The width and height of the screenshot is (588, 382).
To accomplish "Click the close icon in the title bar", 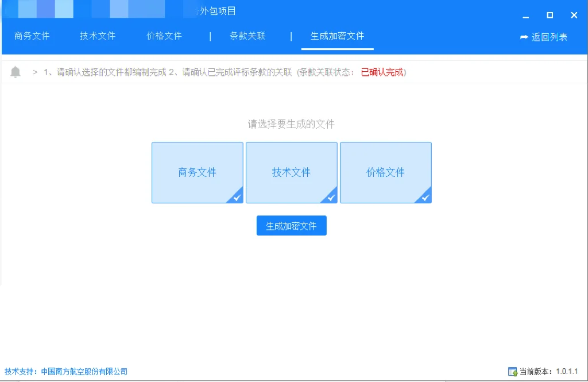I will coord(574,15).
